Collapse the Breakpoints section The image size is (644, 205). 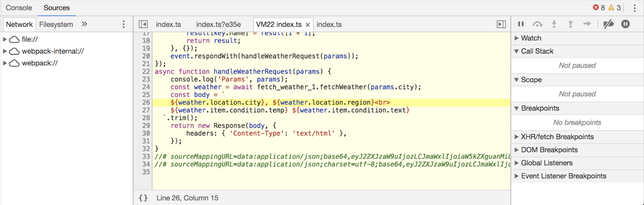pyautogui.click(x=516, y=108)
